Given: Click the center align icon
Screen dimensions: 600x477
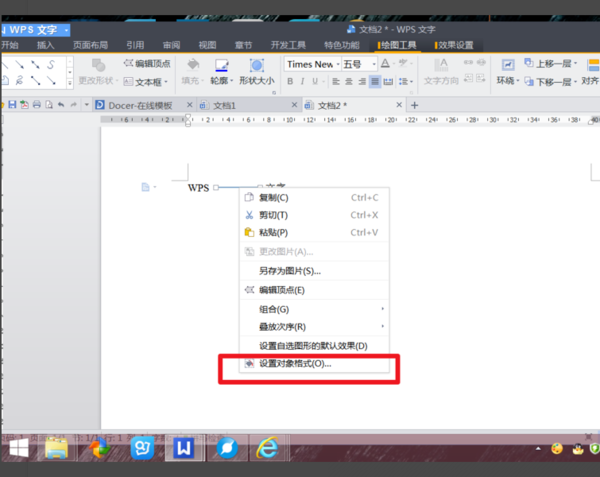Looking at the screenshot, I should (349, 81).
